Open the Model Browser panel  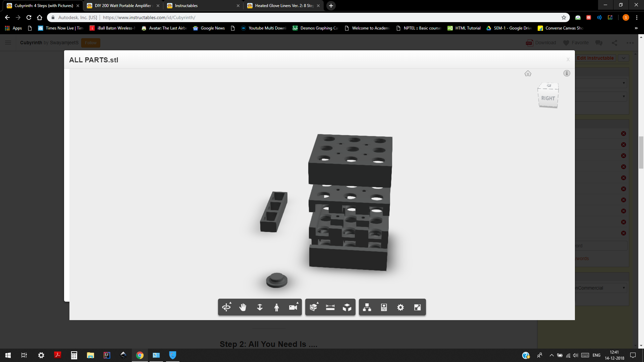click(x=367, y=307)
